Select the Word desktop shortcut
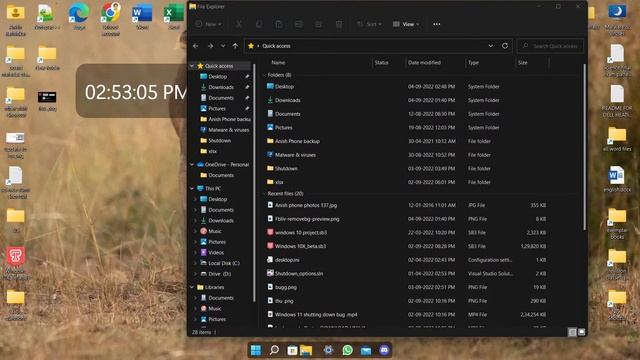Screen dimensions: 640x360 coord(142,17)
